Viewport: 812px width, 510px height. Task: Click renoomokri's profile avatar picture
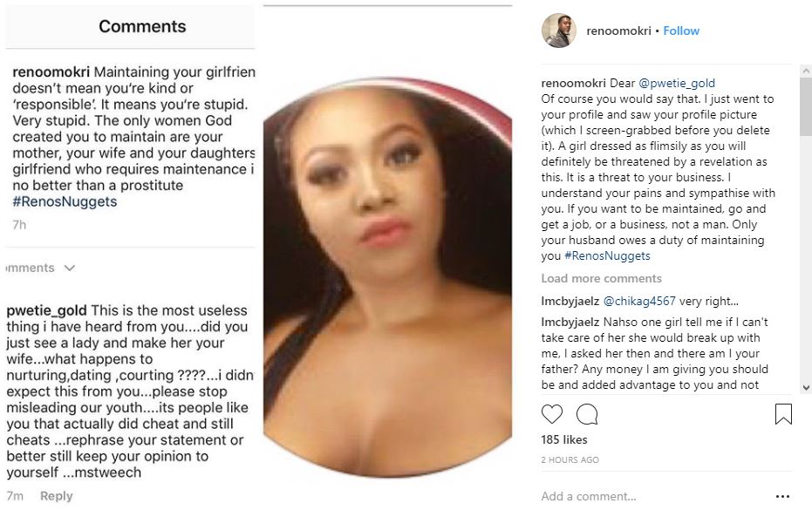click(x=558, y=31)
